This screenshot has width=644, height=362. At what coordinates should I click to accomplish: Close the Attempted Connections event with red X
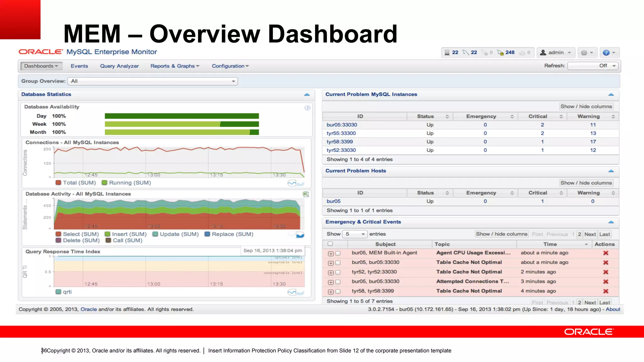pos(606,282)
